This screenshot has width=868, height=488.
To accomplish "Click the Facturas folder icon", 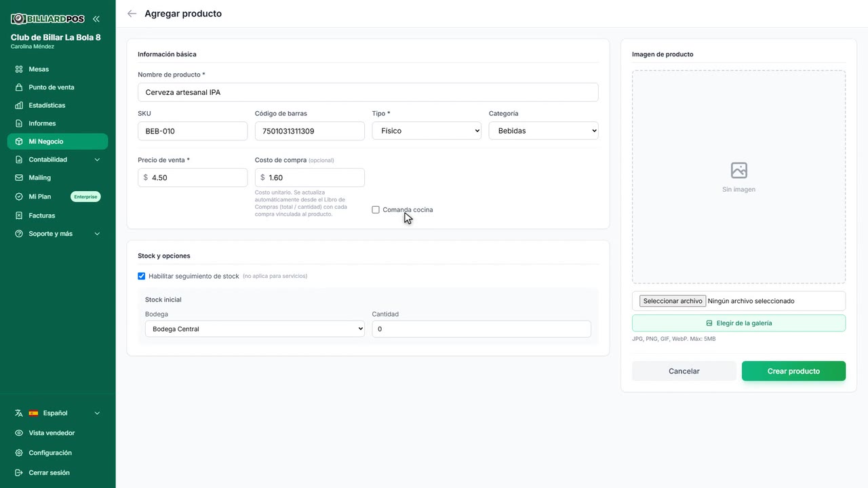I will [19, 216].
